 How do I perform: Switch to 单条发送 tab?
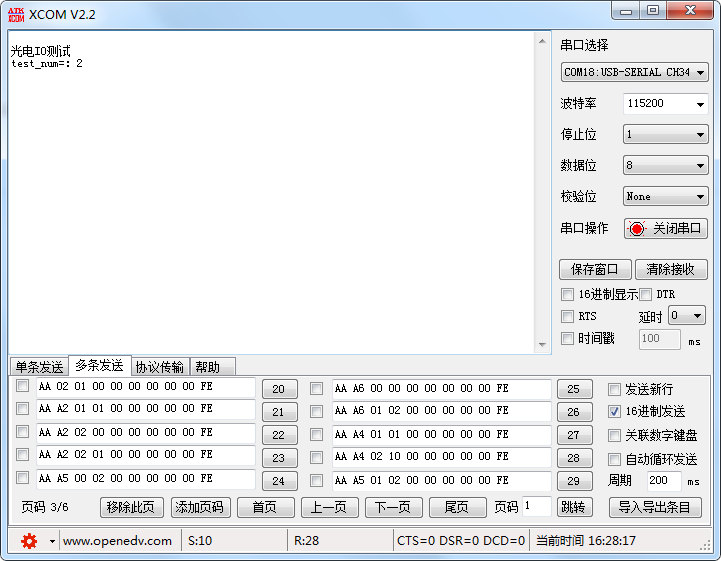(x=39, y=367)
